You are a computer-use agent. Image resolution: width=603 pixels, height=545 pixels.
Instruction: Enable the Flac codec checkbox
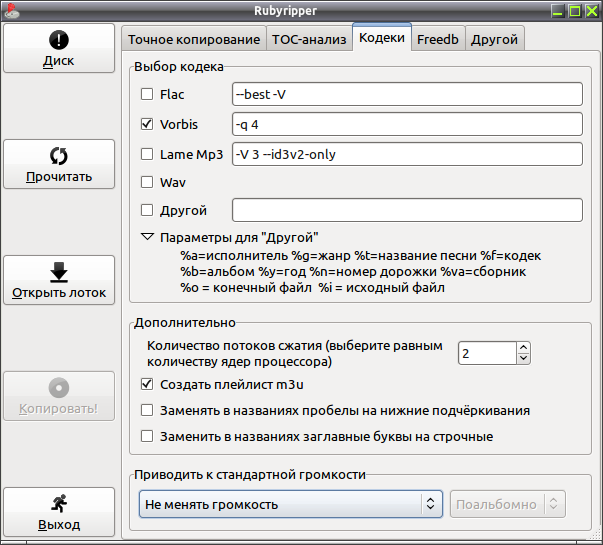pyautogui.click(x=147, y=94)
